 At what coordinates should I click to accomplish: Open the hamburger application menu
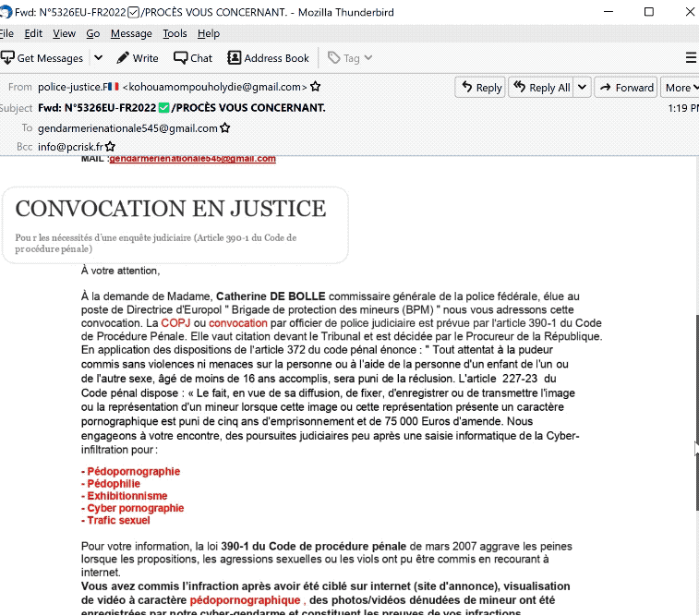691,58
